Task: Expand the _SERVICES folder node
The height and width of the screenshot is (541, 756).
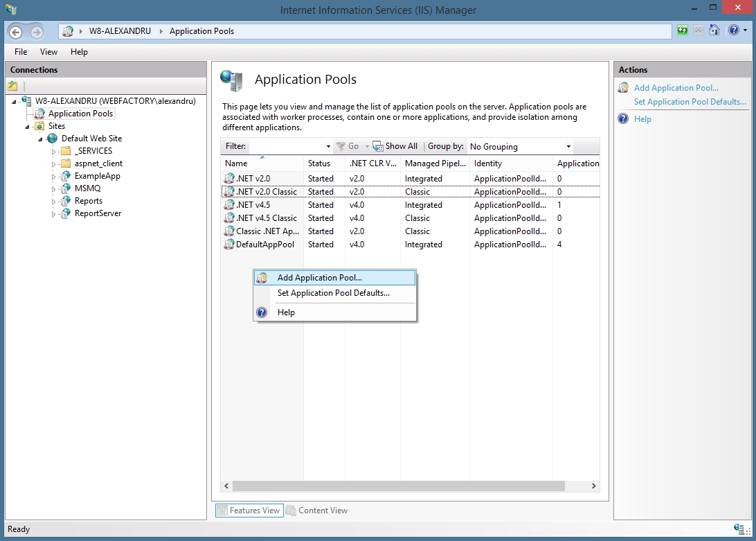Action: [x=54, y=151]
